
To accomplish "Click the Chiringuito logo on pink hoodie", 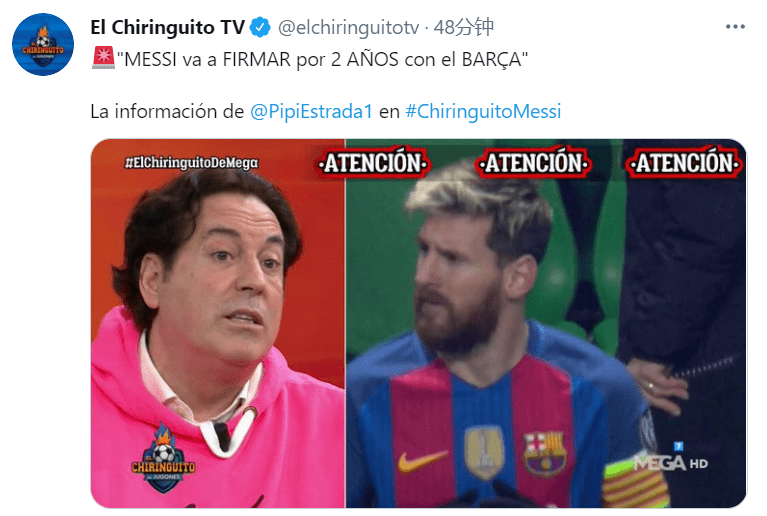I will click(x=163, y=458).
